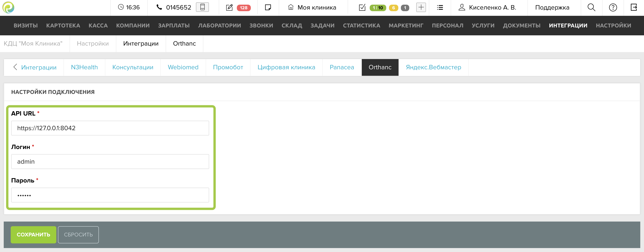Image resolution: width=644 pixels, height=252 pixels.
Task: Click the phone number 0145652
Action: (178, 7)
